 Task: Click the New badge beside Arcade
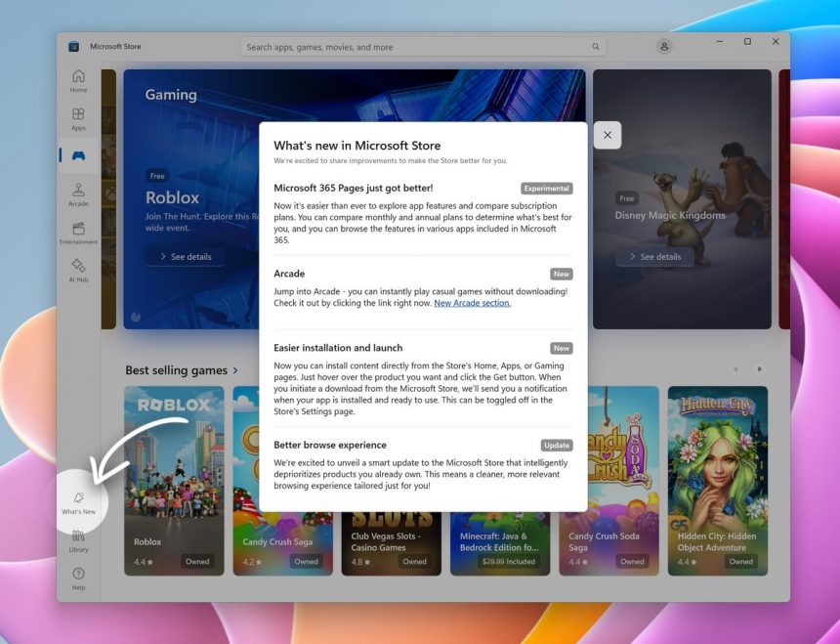point(562,274)
